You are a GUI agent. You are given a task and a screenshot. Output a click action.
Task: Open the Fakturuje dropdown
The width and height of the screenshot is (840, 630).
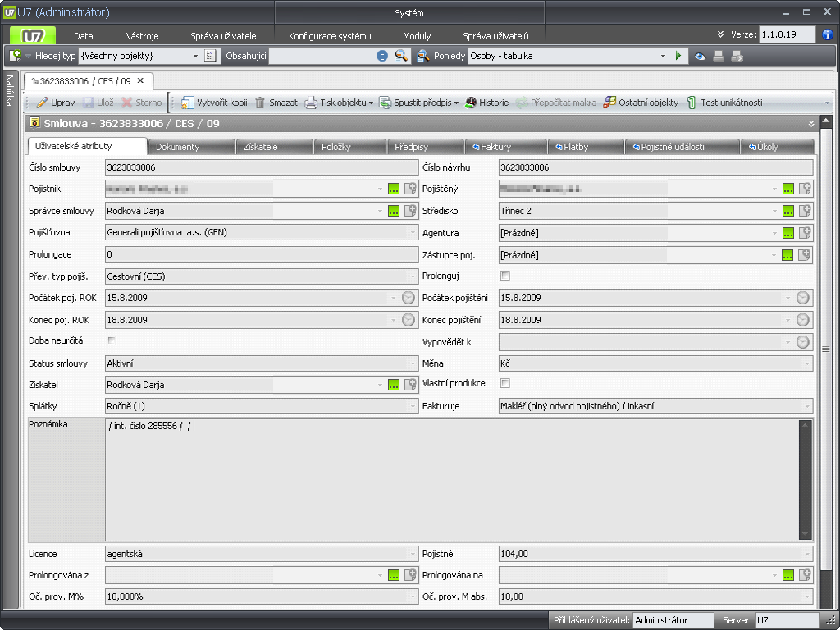tap(807, 406)
